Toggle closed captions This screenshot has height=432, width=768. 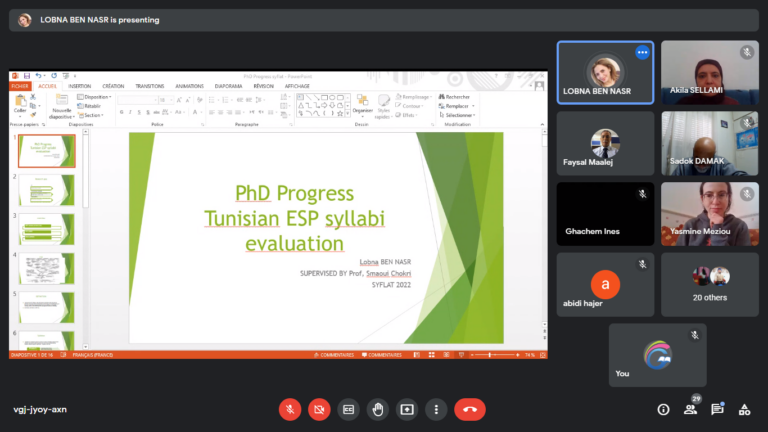348,409
